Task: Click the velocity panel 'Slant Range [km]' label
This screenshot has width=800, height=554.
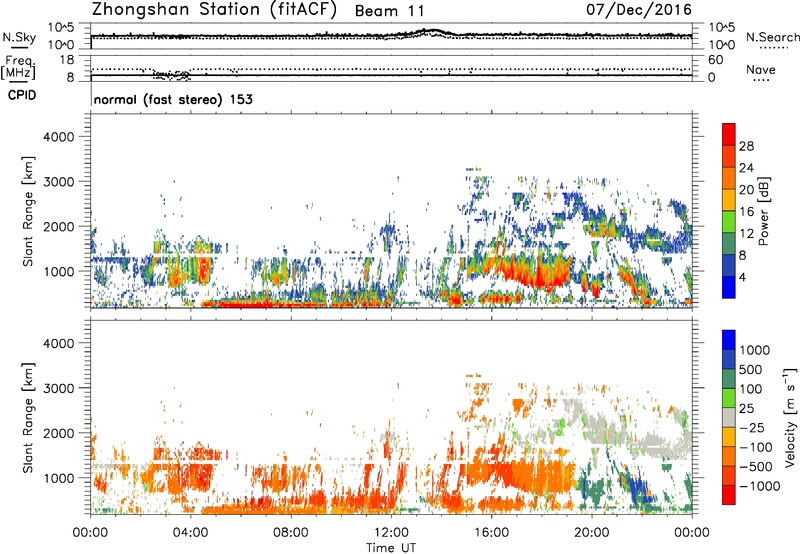Action: pyautogui.click(x=28, y=418)
